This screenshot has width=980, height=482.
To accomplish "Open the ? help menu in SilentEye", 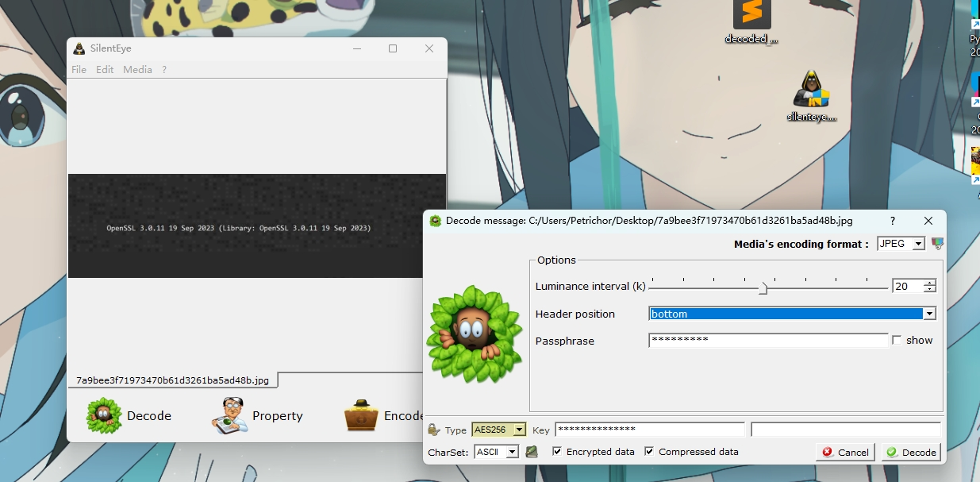I will click(164, 70).
